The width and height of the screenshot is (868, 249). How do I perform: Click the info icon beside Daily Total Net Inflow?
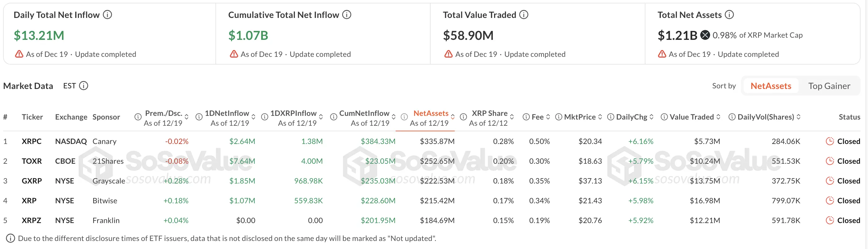click(x=107, y=15)
